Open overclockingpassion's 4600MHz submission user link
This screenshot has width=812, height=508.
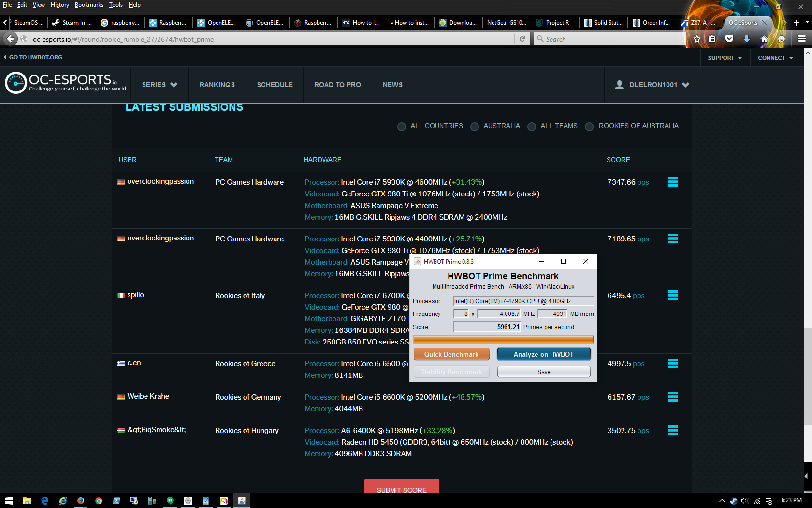(x=160, y=182)
